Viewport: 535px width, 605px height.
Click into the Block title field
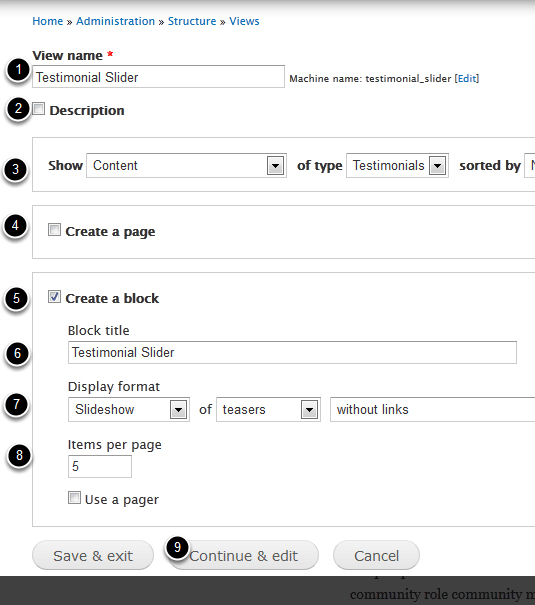tap(292, 352)
